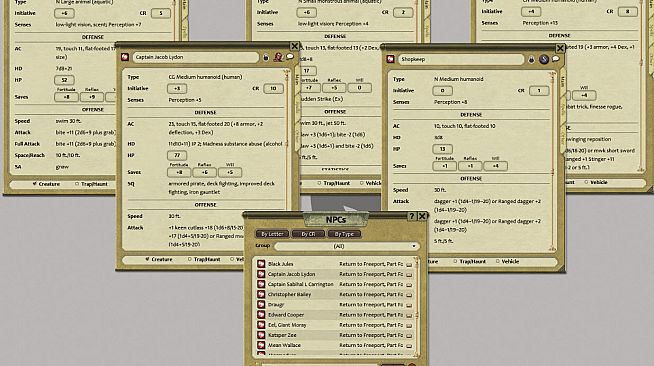This screenshot has height=366, width=654.
Task: Open the Edward Cooper link icon in NPCs list
Action: pos(261,315)
